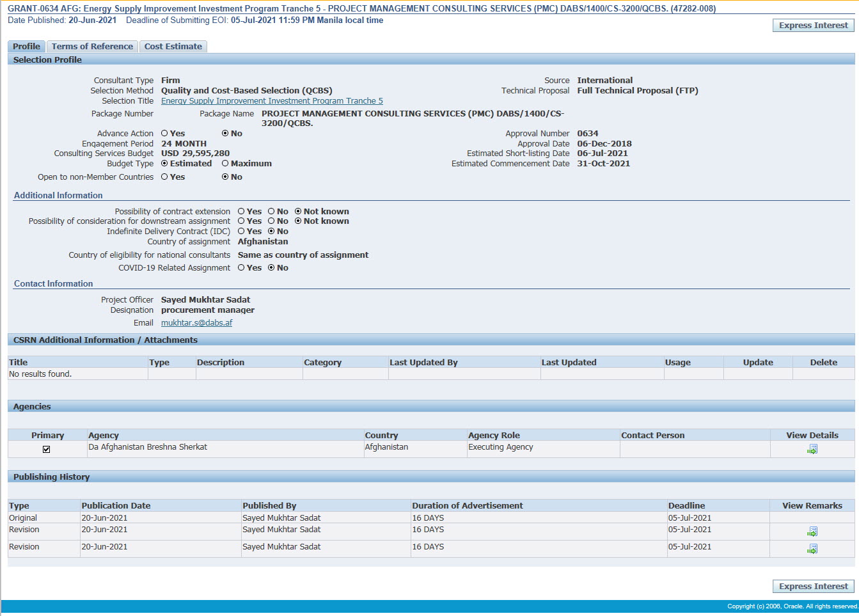Screen dimensions: 859x616
Task: Select No for Advance Action
Action: point(225,134)
